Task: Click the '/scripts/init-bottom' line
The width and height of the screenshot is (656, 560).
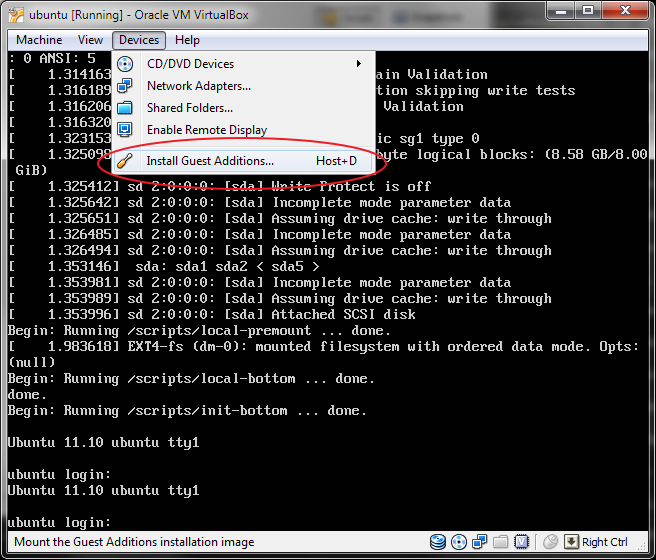Action: [x=187, y=411]
